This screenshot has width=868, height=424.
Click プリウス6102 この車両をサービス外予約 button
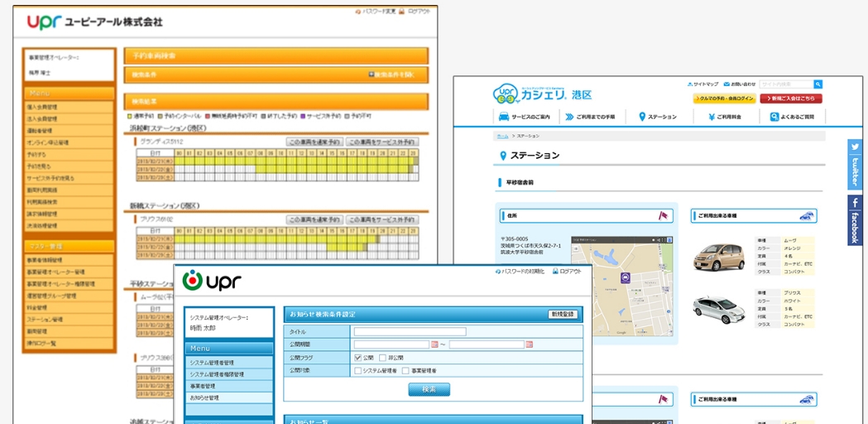click(x=382, y=219)
